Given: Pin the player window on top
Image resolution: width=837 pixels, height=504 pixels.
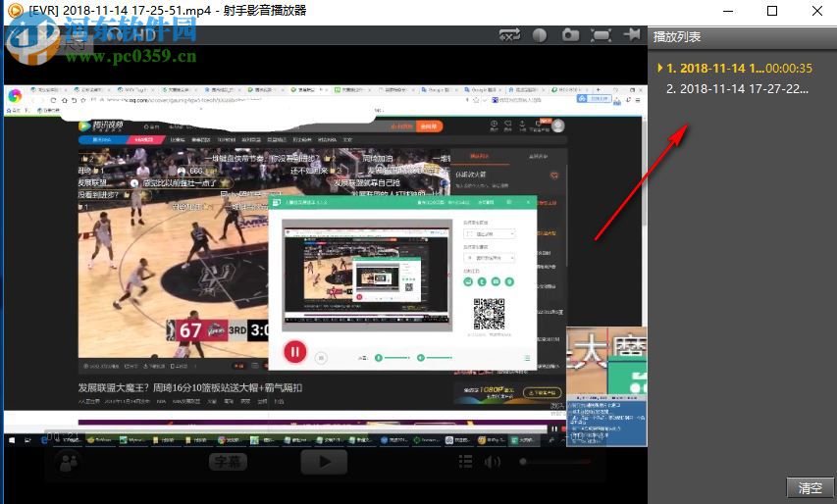Looking at the screenshot, I should [x=632, y=34].
